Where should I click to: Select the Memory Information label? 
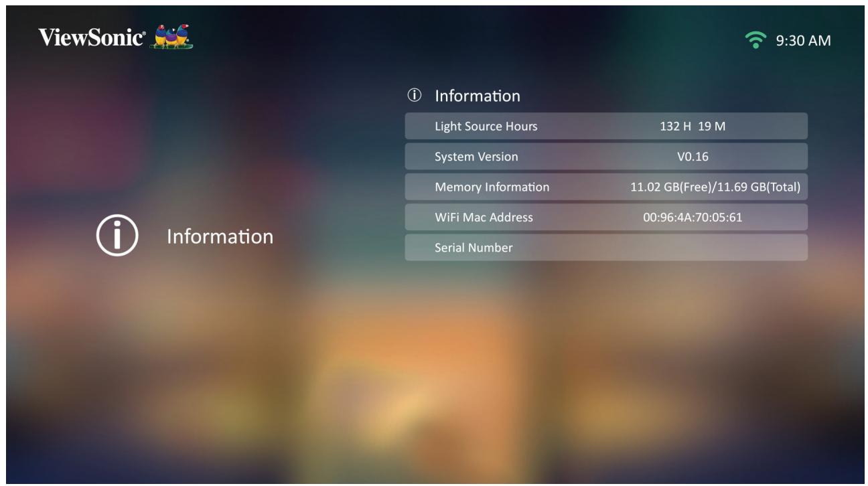(492, 187)
